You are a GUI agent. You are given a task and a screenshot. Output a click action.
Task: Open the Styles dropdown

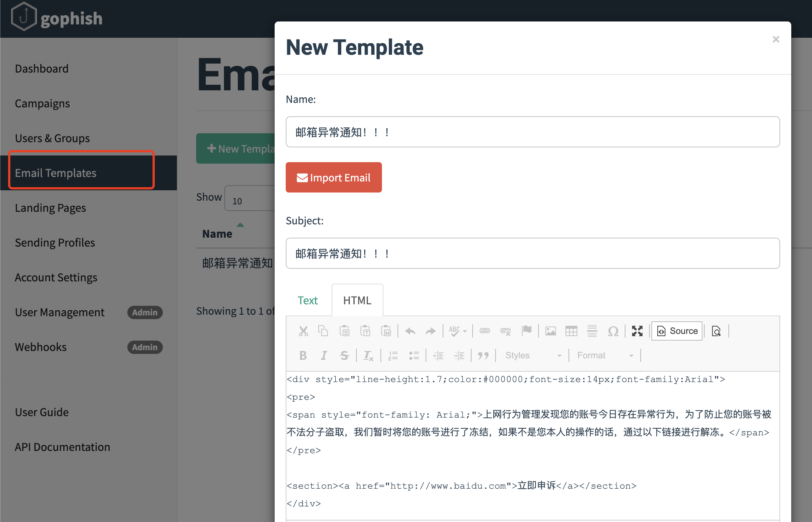(533, 355)
